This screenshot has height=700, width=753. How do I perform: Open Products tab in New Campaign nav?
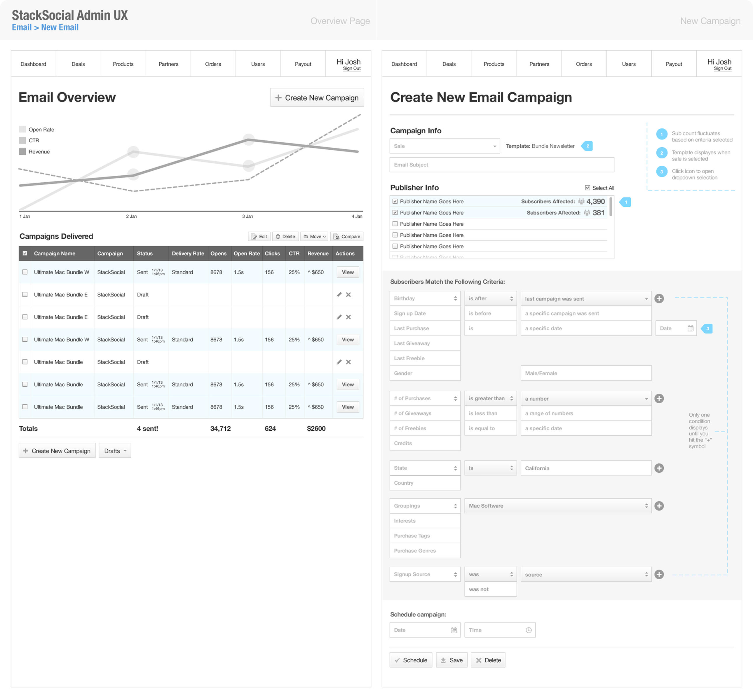[494, 64]
